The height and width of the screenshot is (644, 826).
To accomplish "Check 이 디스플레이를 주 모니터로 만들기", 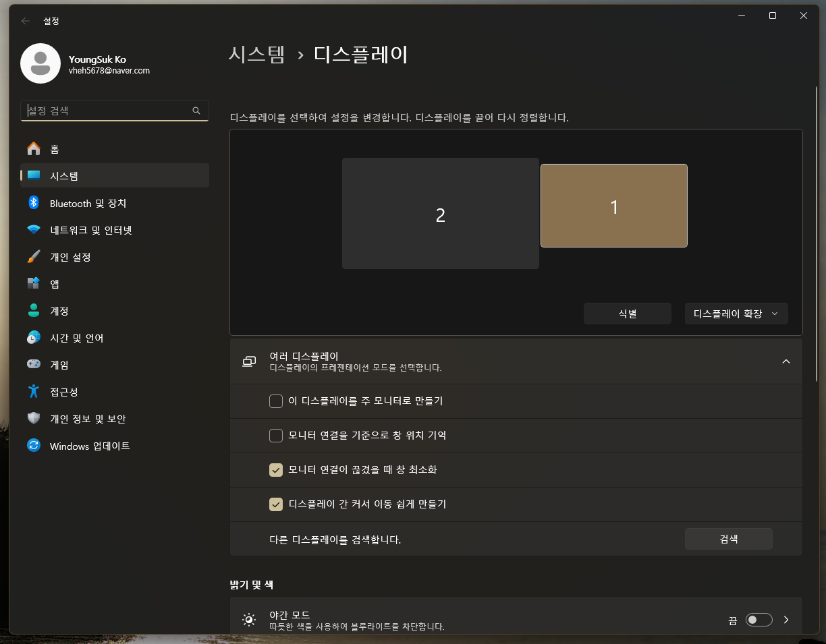I will [x=275, y=401].
